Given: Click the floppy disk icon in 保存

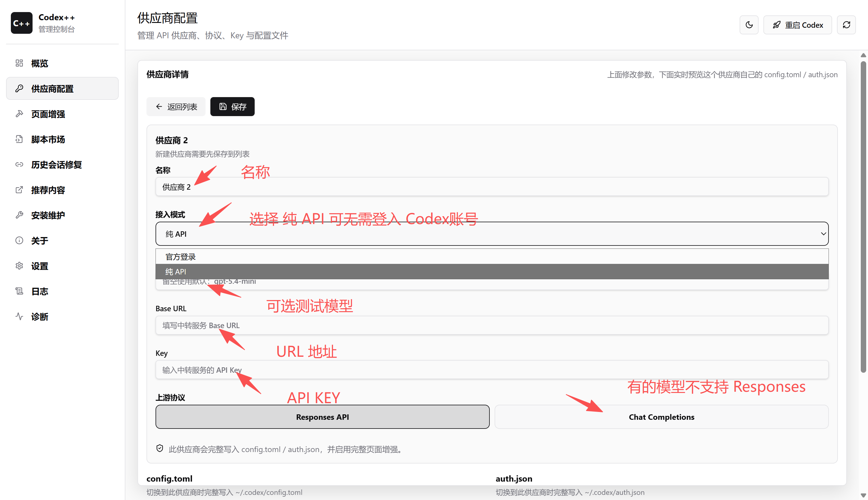Looking at the screenshot, I should coord(223,106).
